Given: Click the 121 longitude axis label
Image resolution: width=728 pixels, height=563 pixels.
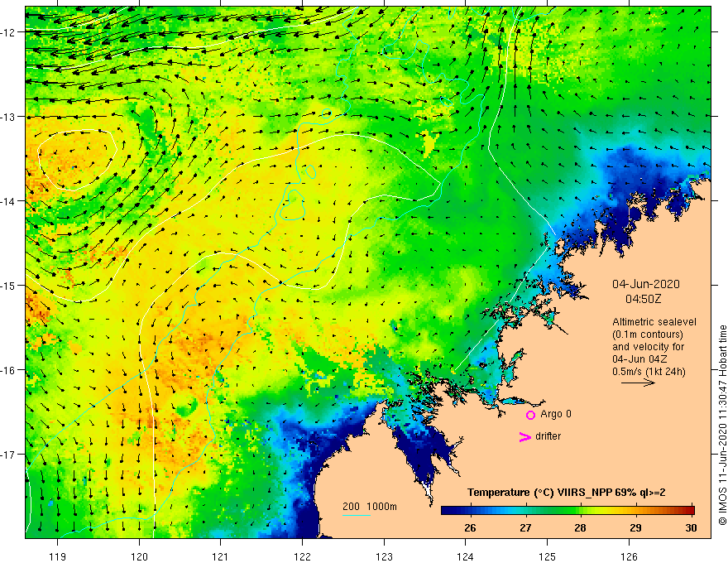Looking at the screenshot, I should point(221,556).
